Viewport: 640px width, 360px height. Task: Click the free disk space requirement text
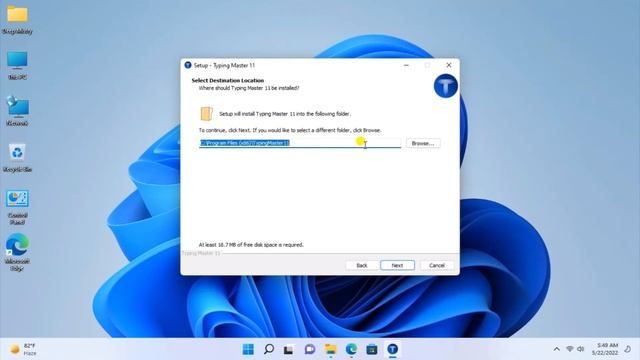(x=251, y=245)
